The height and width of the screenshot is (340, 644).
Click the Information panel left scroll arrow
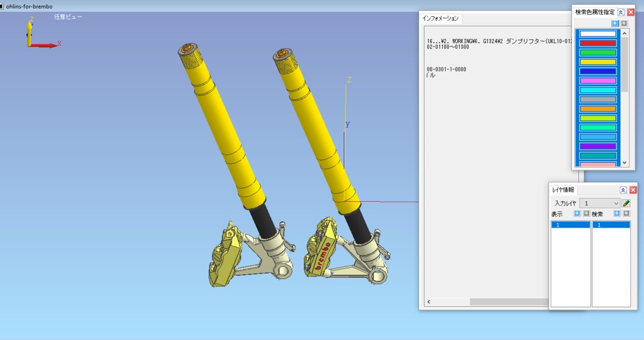429,302
